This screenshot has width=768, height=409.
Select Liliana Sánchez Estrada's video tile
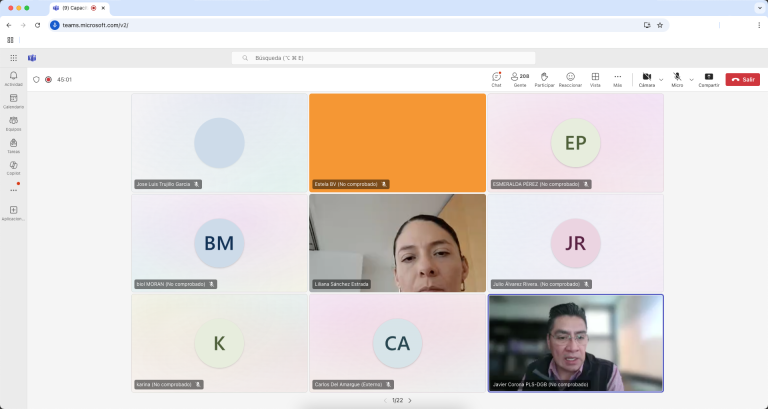pos(397,243)
